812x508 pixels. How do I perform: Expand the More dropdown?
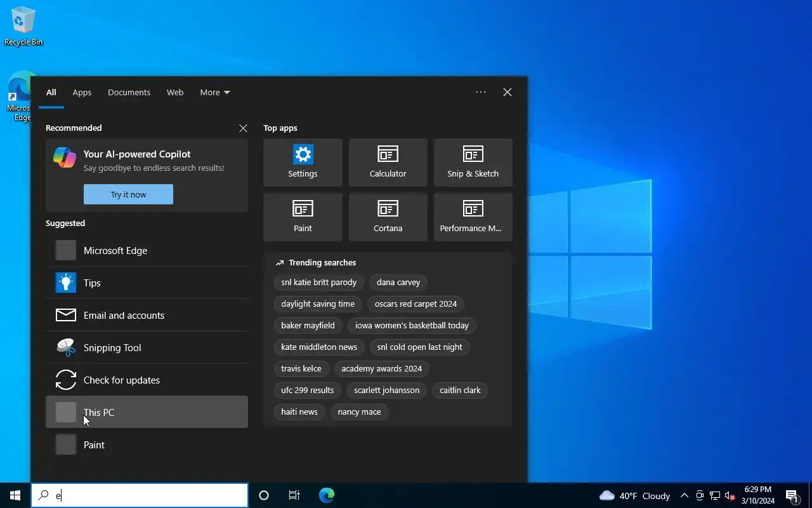pos(215,92)
